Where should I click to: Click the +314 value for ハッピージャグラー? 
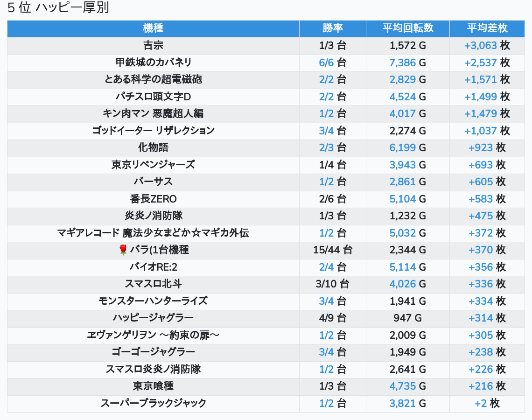pyautogui.click(x=481, y=318)
